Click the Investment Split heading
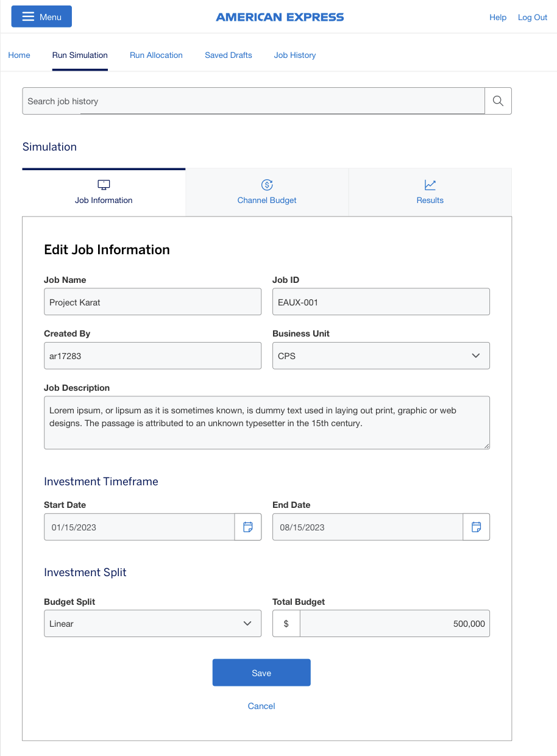 85,572
